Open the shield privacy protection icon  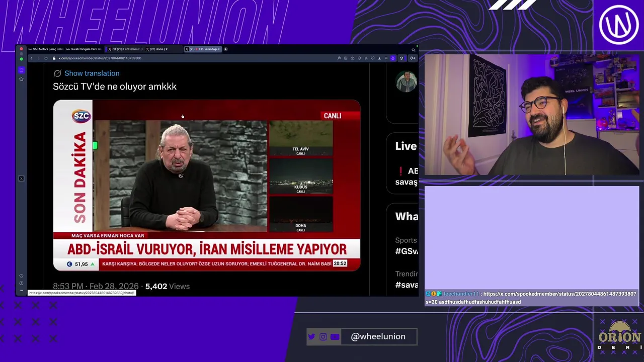pos(359,58)
